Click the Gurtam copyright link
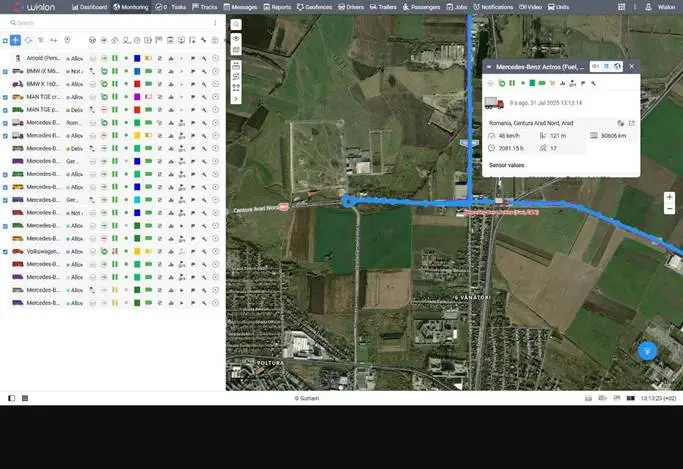This screenshot has height=469, width=683. pyautogui.click(x=307, y=398)
